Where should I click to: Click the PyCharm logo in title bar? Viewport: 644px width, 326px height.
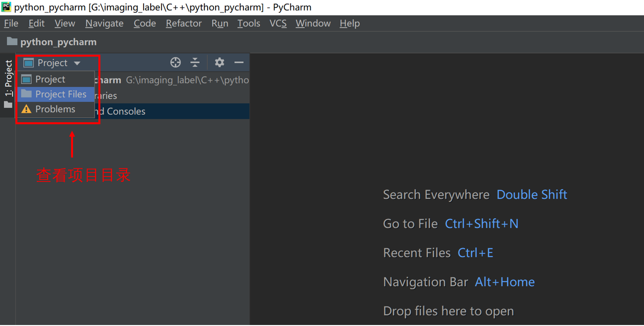pos(6,7)
